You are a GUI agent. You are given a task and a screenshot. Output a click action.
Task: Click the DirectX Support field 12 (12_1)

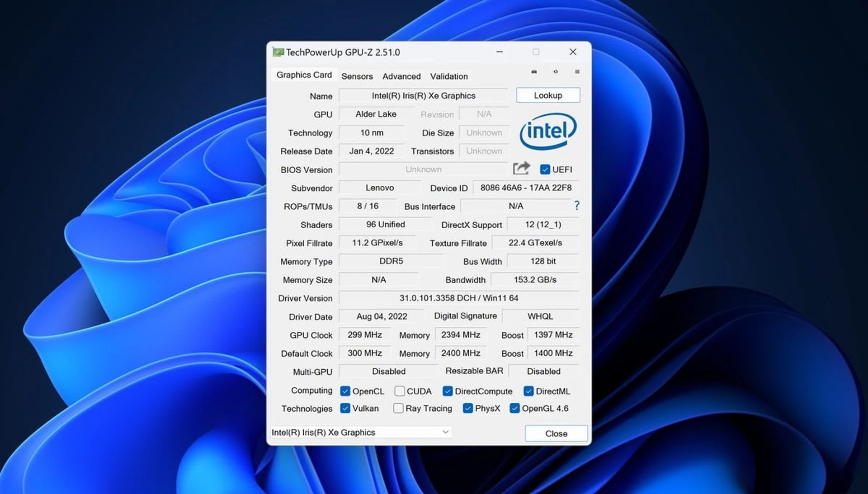point(543,225)
